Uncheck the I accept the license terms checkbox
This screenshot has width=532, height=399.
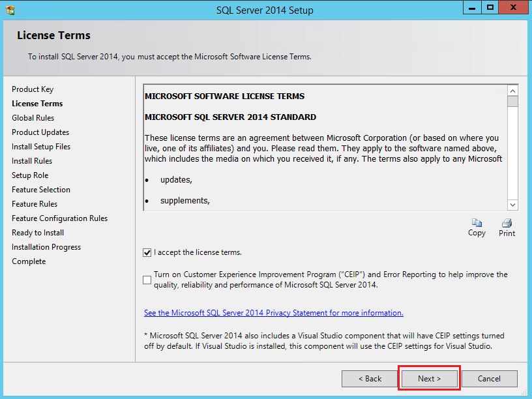pyautogui.click(x=147, y=253)
